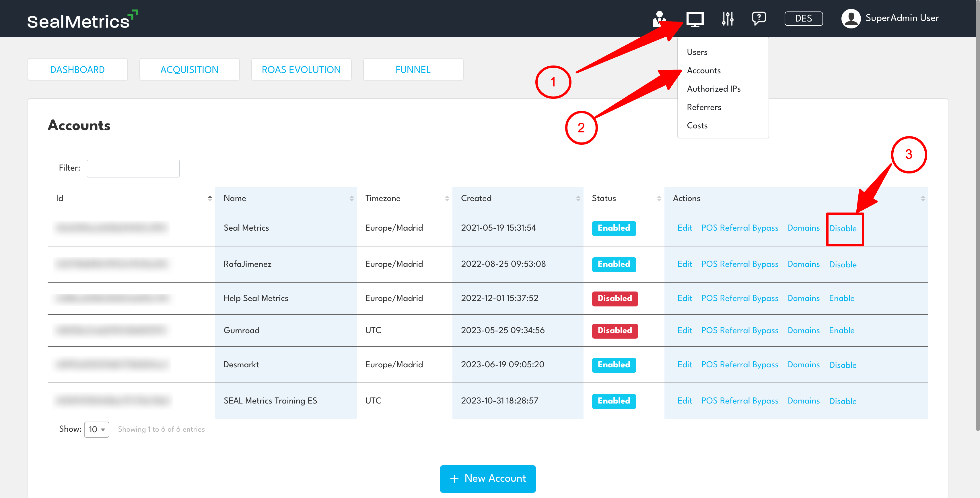The height and width of the screenshot is (498, 980).
Task: Open the monitor icon menu
Action: point(695,19)
